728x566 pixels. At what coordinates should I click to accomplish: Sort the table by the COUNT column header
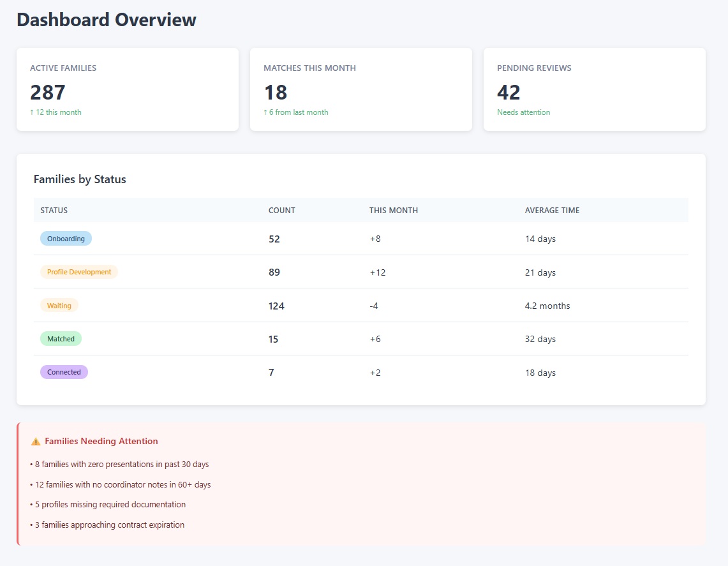[x=281, y=210]
